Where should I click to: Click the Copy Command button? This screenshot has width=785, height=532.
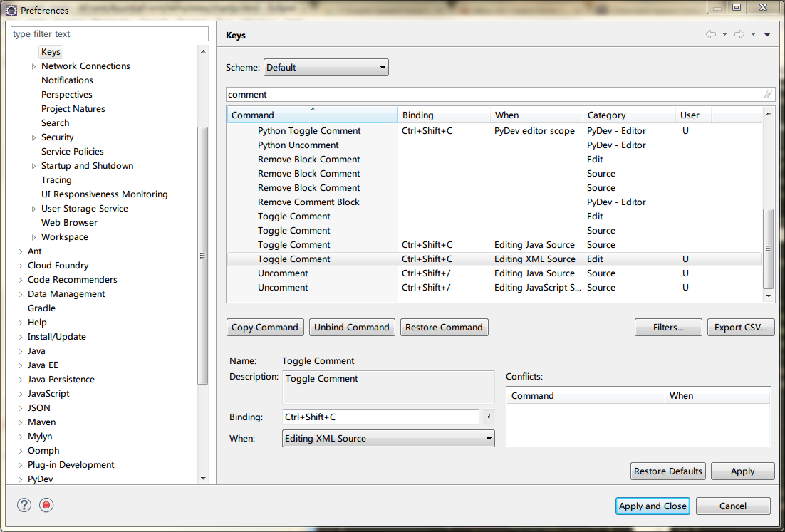pos(265,328)
